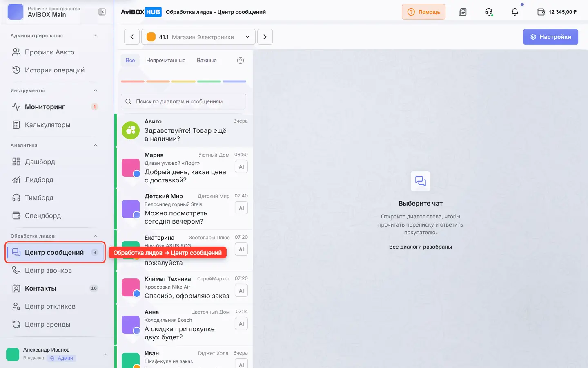Click the Настройки button
The image size is (588, 368).
(x=550, y=37)
